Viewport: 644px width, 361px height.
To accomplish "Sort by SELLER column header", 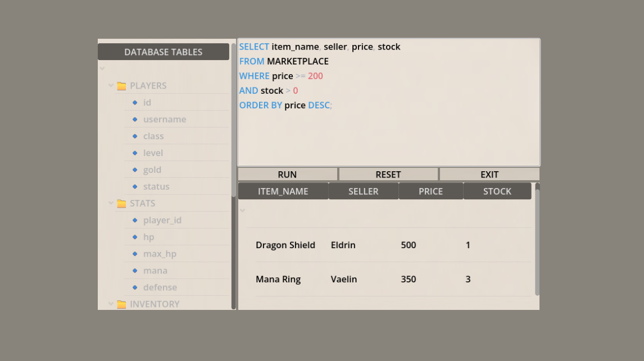I will point(364,191).
